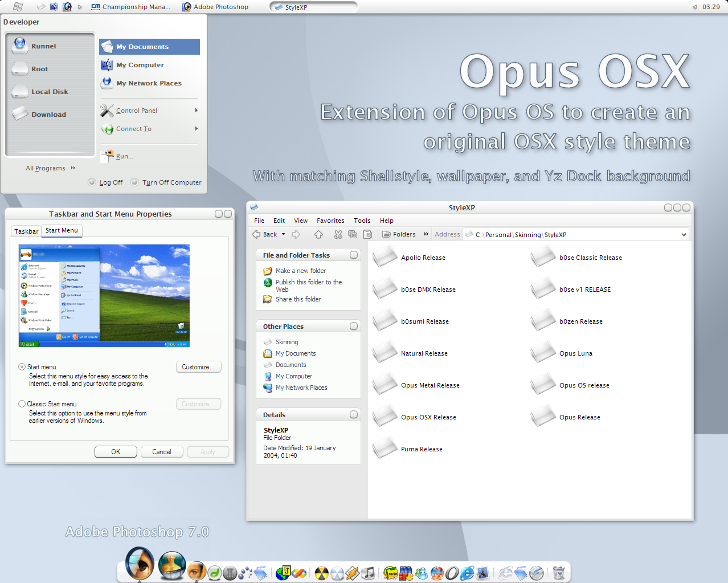The height and width of the screenshot is (583, 728).
Task: Click the Start menu preview thumbnail
Action: click(104, 296)
